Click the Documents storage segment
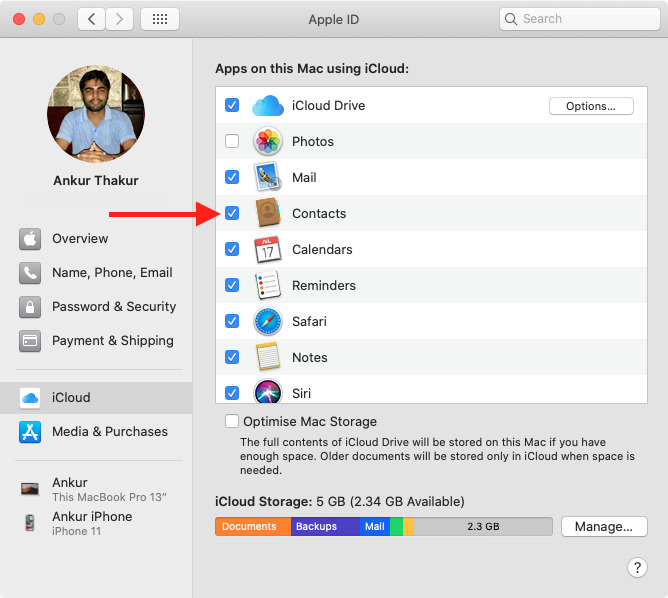This screenshot has height=598, width=668. click(x=253, y=526)
